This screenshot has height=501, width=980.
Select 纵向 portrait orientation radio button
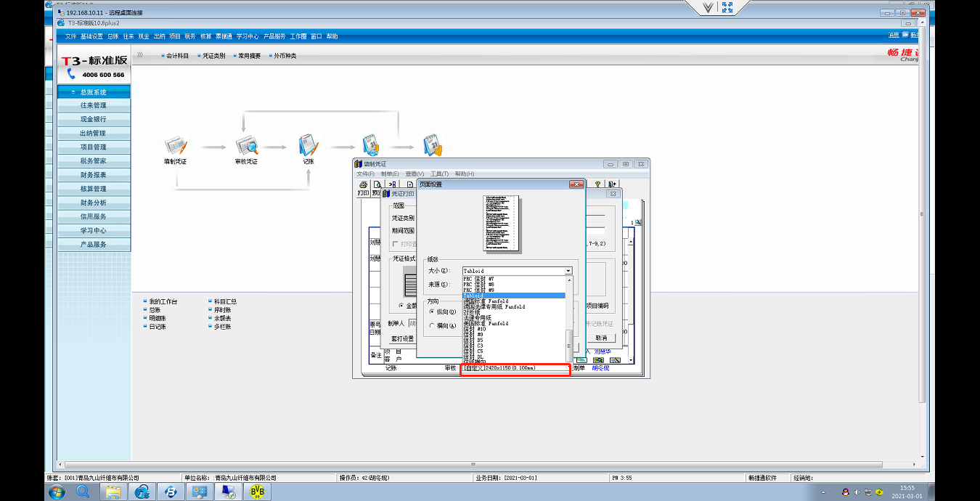(432, 311)
